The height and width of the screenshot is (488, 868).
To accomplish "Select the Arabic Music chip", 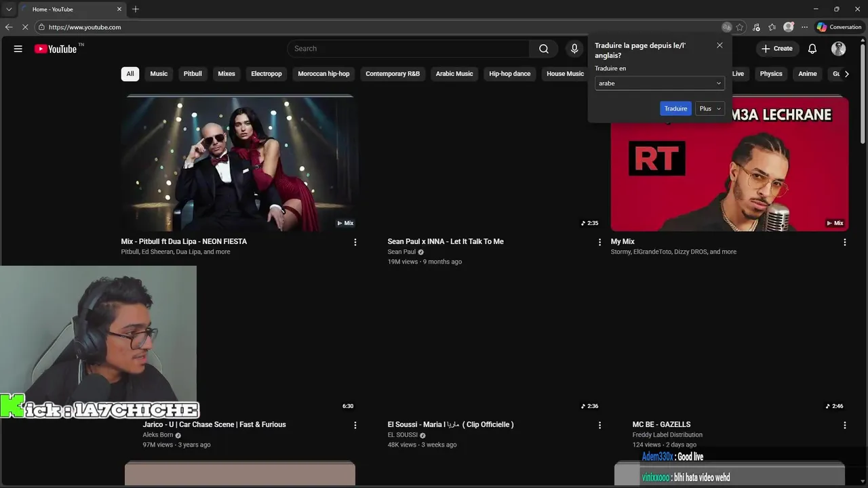I will pyautogui.click(x=454, y=74).
